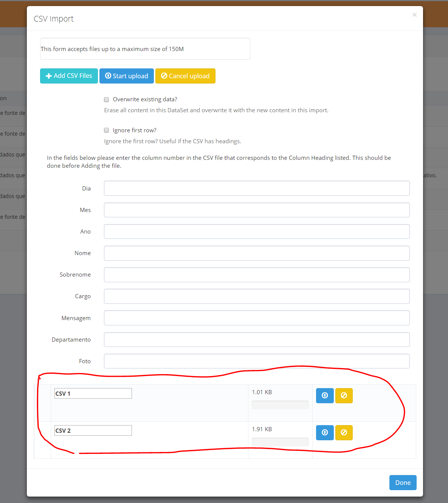Click the CSV 2 upload progress bar

click(280, 442)
